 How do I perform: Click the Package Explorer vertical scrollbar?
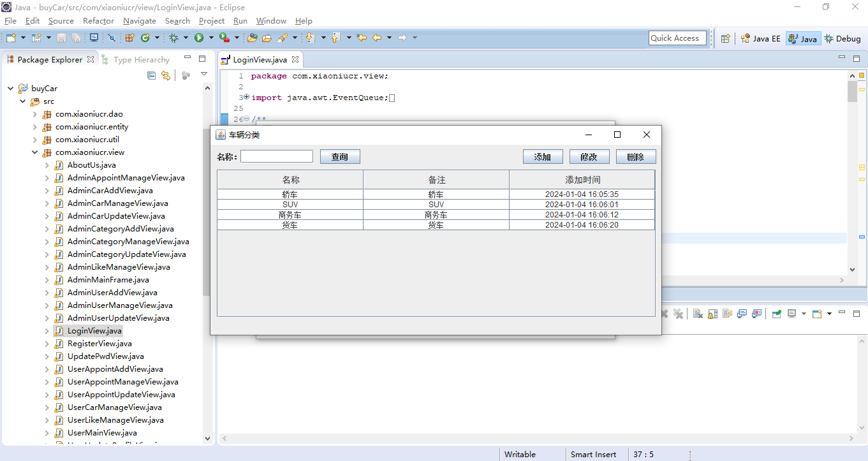pyautogui.click(x=207, y=264)
